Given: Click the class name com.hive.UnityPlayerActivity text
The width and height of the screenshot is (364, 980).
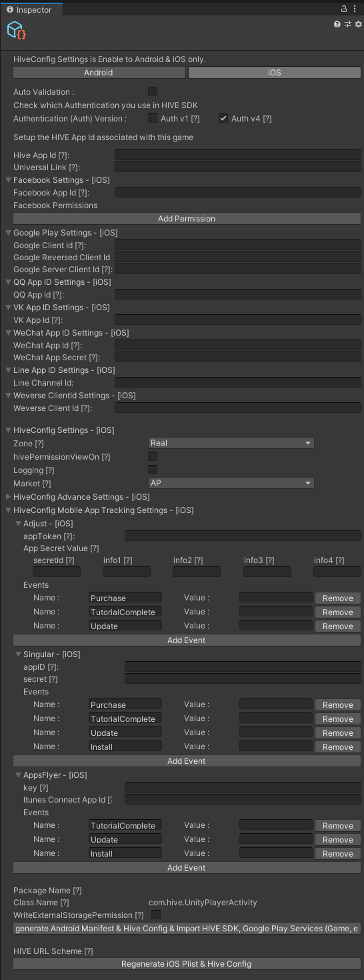Looking at the screenshot, I should tap(203, 903).
